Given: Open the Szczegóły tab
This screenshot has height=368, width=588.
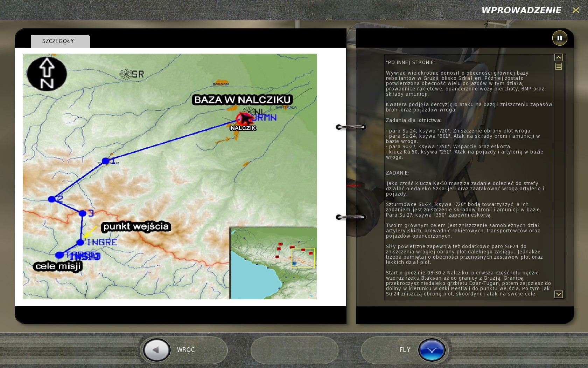Looking at the screenshot, I should (x=60, y=41).
